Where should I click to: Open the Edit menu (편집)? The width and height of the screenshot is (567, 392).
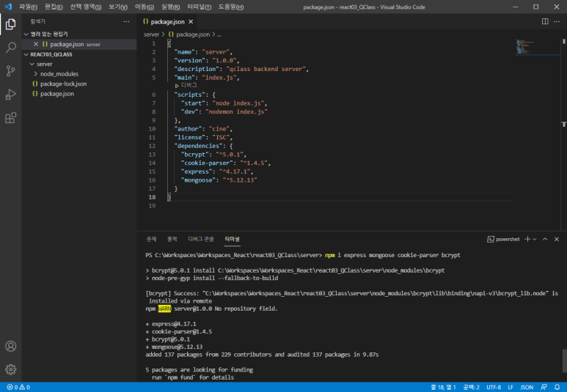click(x=54, y=7)
